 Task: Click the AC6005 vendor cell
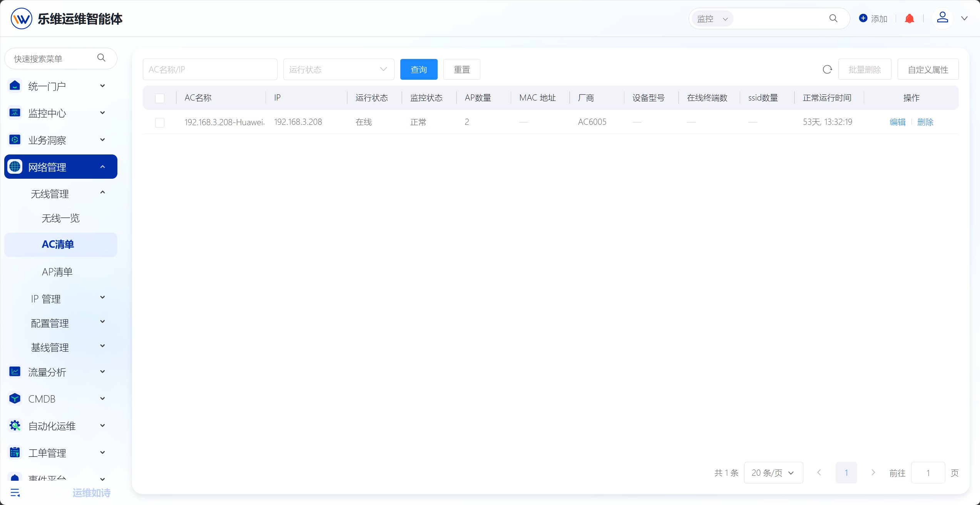592,122
